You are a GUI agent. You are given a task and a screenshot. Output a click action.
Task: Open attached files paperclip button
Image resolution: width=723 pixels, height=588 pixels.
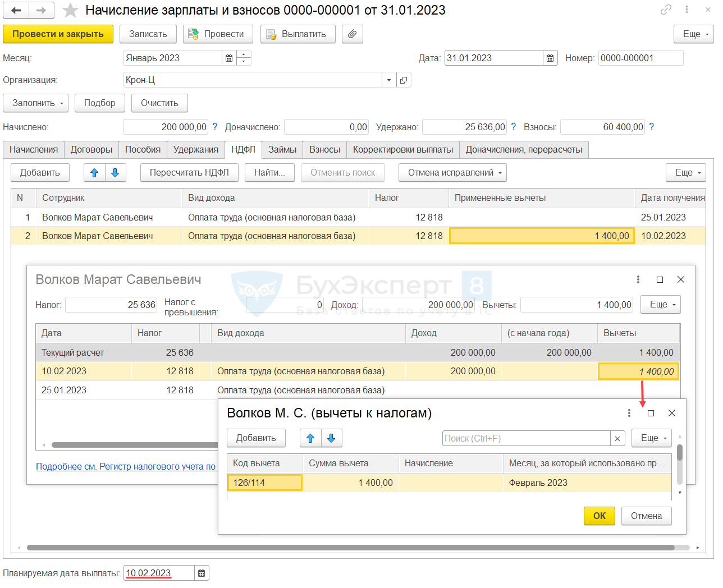pos(352,34)
